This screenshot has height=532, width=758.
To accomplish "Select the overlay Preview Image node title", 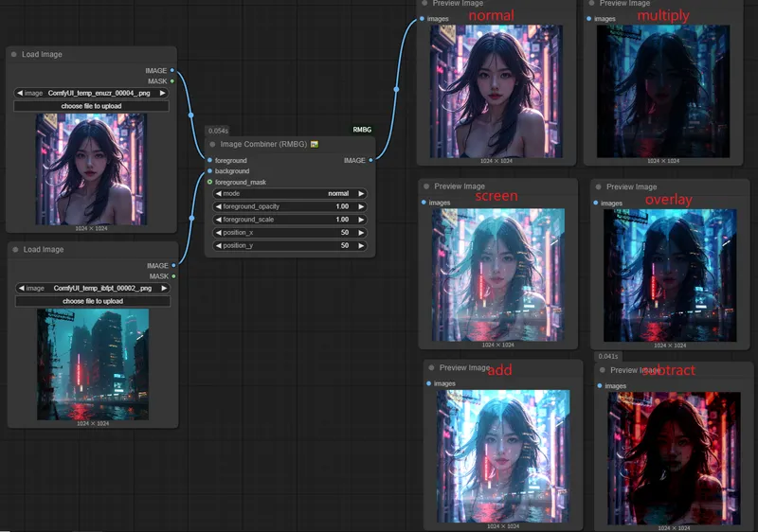I will coord(631,186).
